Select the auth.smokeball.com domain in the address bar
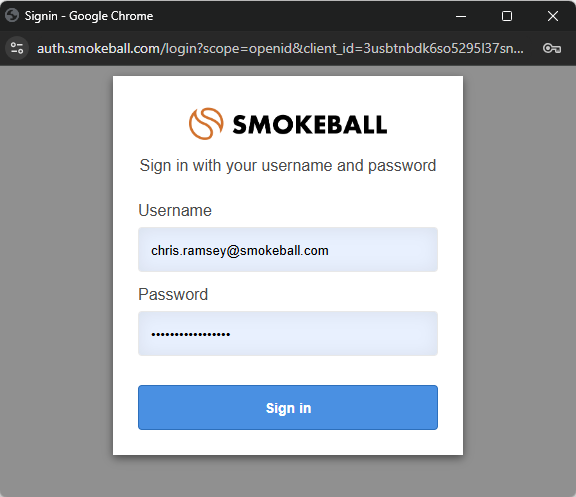This screenshot has height=497, width=576. [98, 48]
